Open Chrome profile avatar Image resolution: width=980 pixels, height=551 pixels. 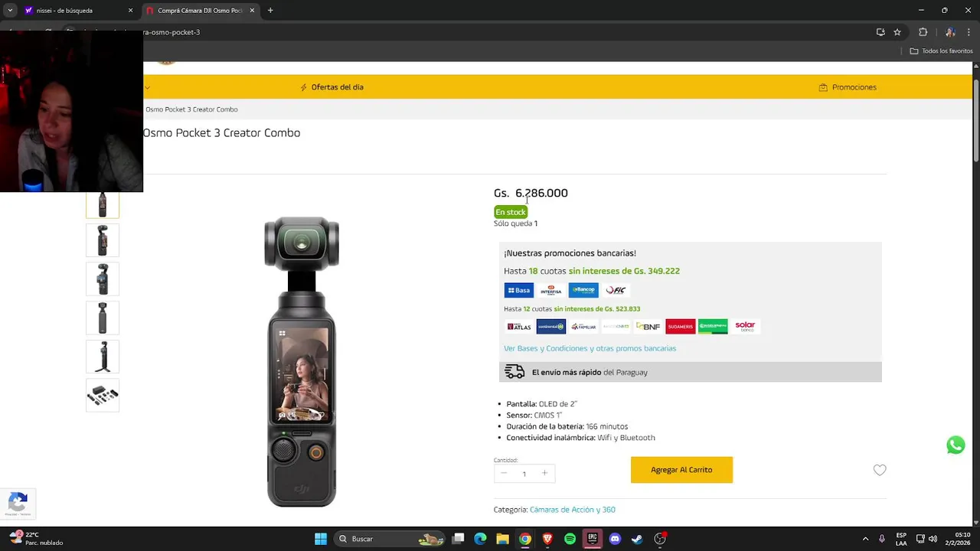[949, 32]
